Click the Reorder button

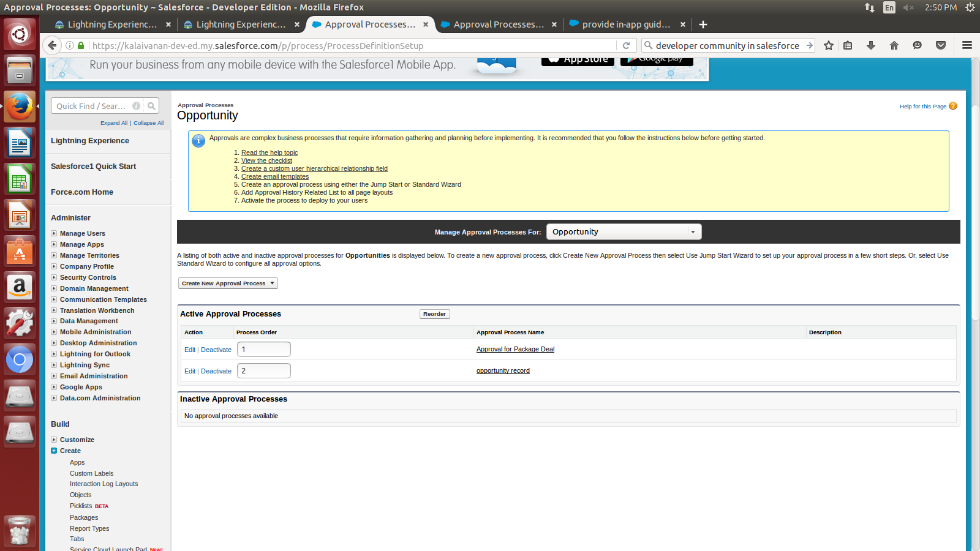[x=435, y=314]
